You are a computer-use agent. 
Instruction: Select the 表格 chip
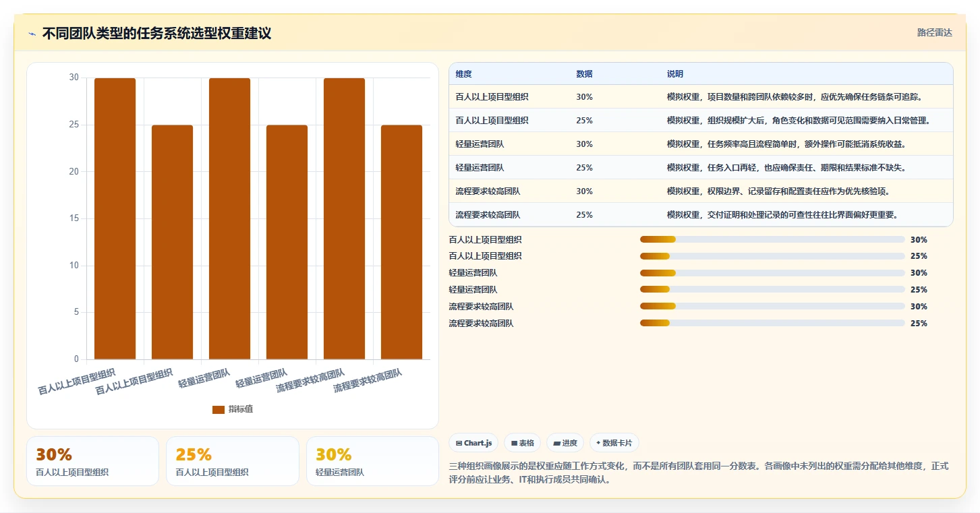point(522,443)
